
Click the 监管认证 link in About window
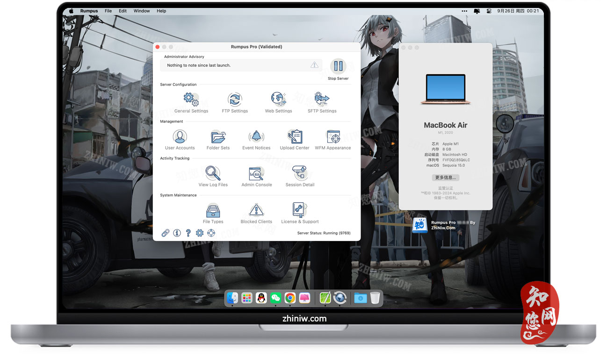tap(446, 188)
